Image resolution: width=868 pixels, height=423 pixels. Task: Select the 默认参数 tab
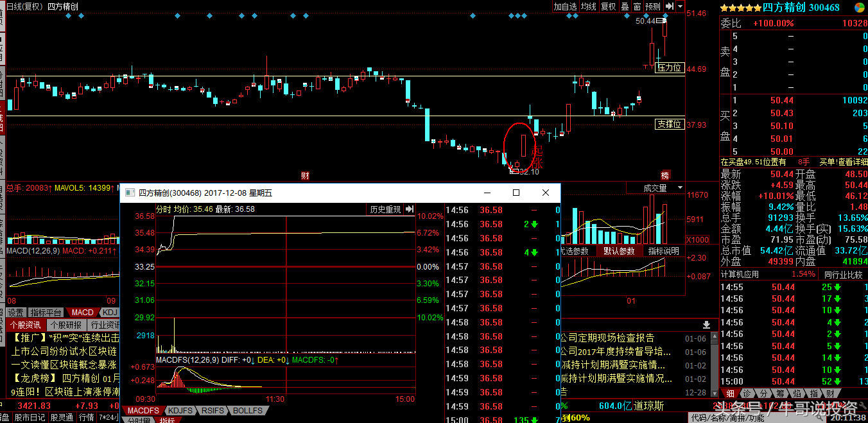click(x=619, y=251)
